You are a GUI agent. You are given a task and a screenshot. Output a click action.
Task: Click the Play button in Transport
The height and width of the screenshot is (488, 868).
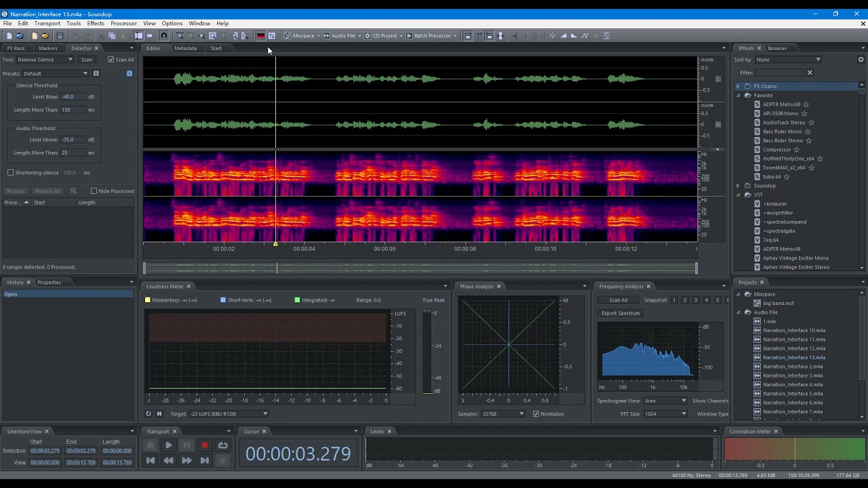pyautogui.click(x=168, y=445)
